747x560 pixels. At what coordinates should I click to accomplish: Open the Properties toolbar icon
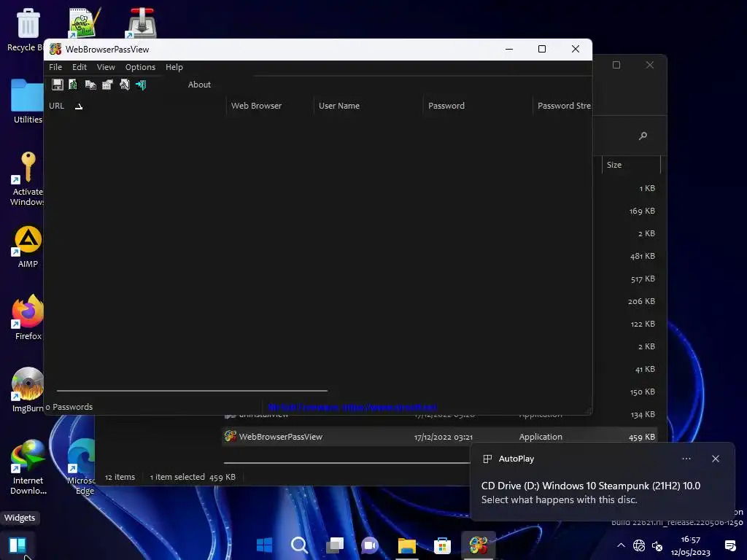click(x=108, y=85)
